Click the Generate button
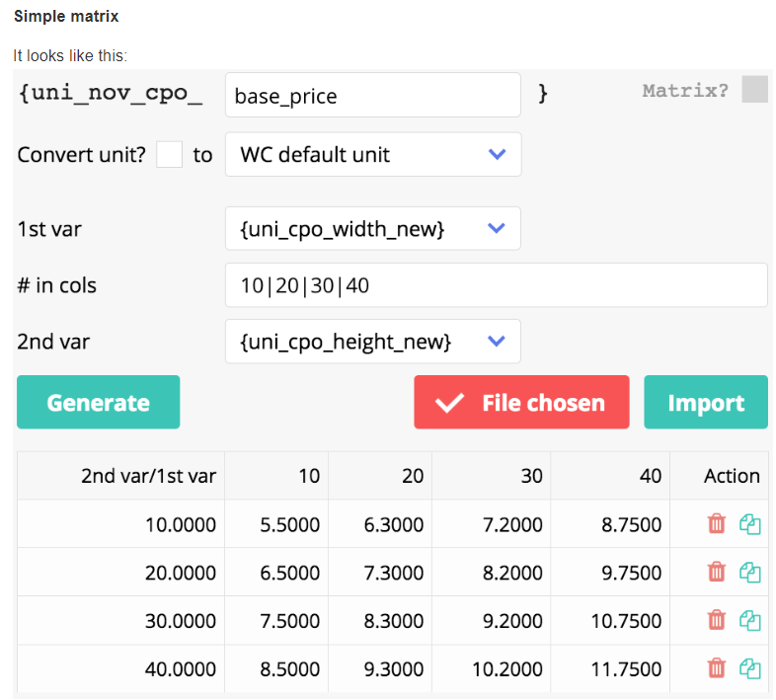776x700 pixels. pos(98,402)
